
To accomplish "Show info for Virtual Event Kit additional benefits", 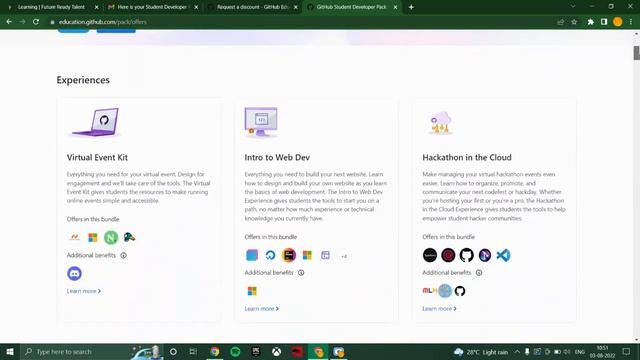I will point(123,255).
